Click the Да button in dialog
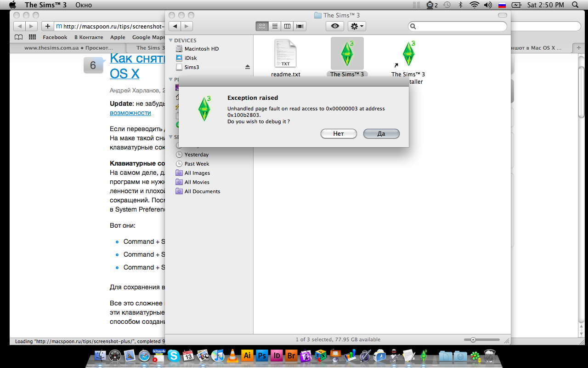 point(381,134)
